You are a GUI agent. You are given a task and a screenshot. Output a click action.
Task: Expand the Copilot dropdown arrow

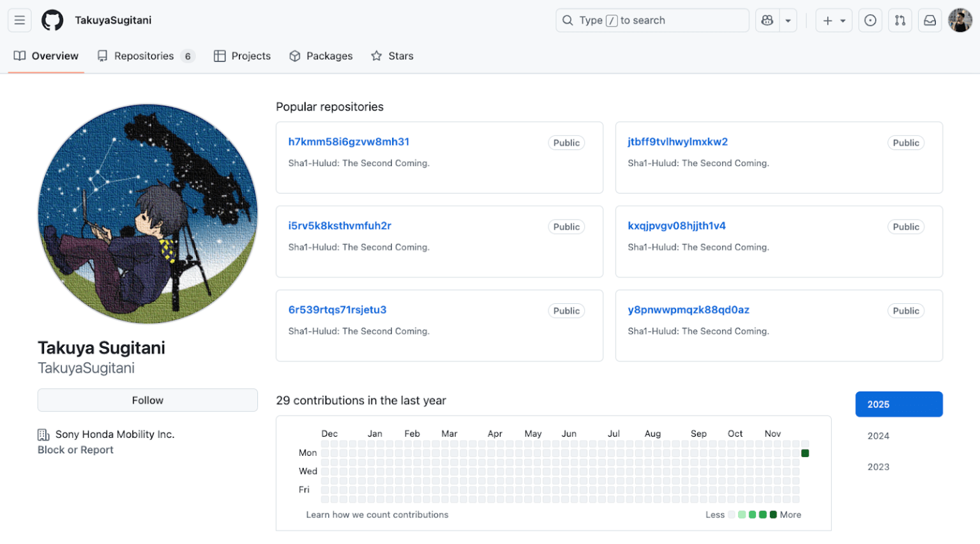pyautogui.click(x=788, y=20)
